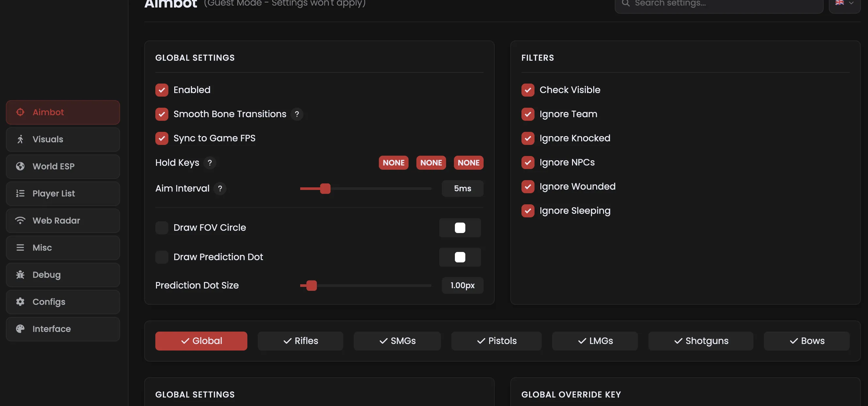
Task: Open the Bows tab
Action: tap(807, 341)
